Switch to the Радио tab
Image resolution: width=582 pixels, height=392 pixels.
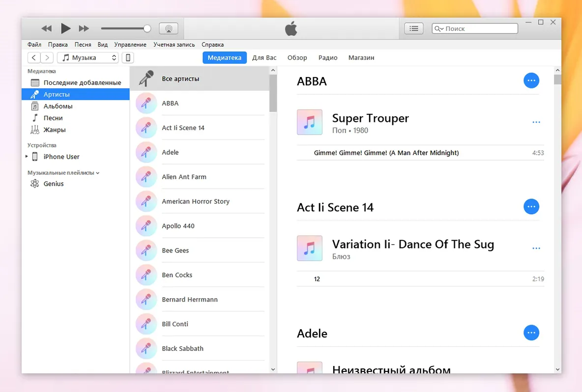(328, 57)
